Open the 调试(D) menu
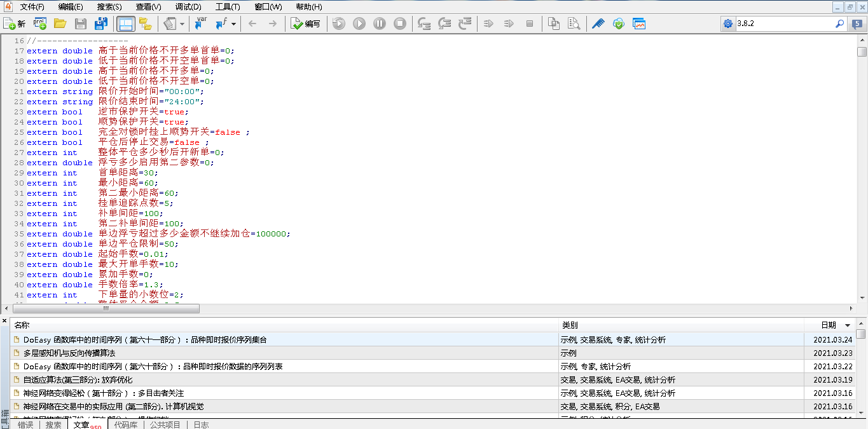The width and height of the screenshot is (868, 429). 188,7
